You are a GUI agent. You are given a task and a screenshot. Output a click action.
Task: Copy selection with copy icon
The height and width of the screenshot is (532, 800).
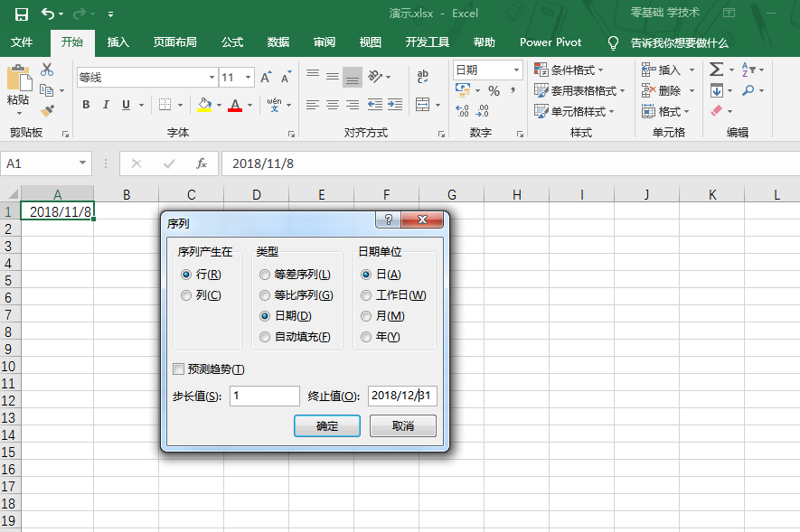[46, 90]
